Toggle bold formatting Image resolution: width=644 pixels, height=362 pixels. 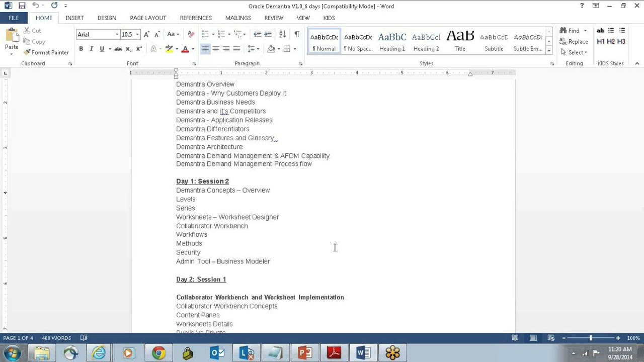(x=81, y=49)
